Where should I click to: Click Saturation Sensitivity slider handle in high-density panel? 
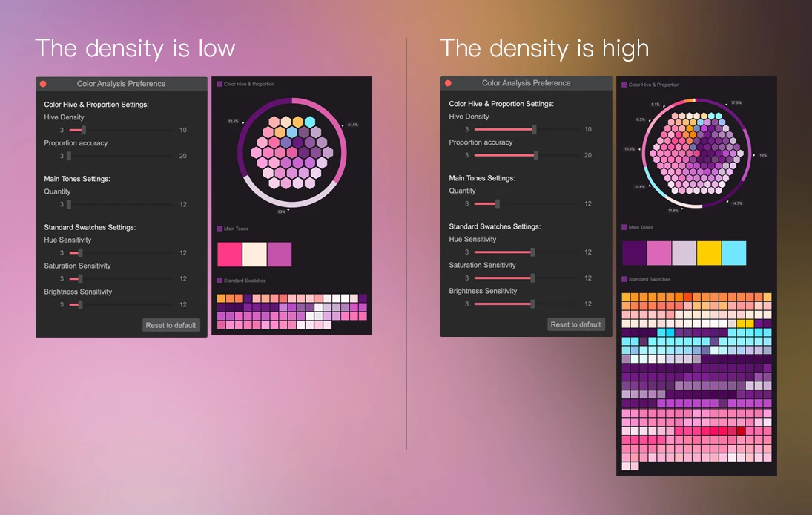pyautogui.click(x=532, y=278)
